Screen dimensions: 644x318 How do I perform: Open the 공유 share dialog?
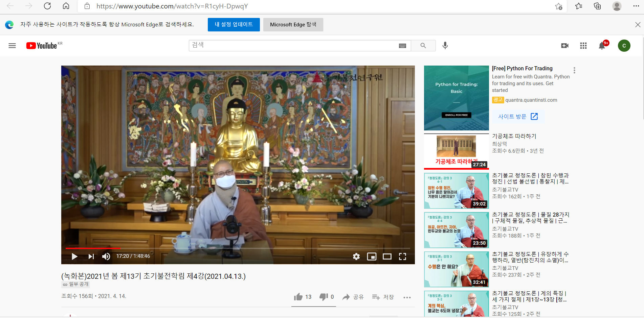coord(353,297)
